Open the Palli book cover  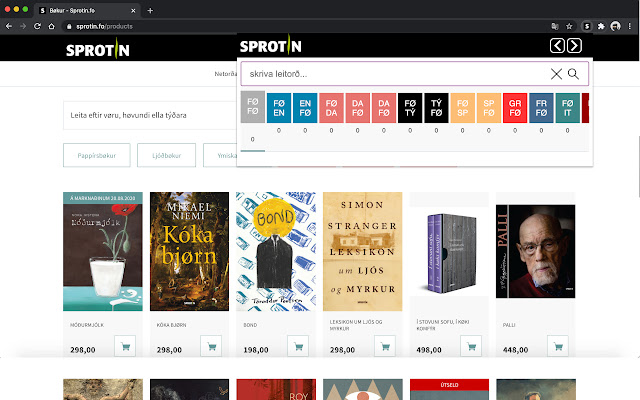point(536,251)
